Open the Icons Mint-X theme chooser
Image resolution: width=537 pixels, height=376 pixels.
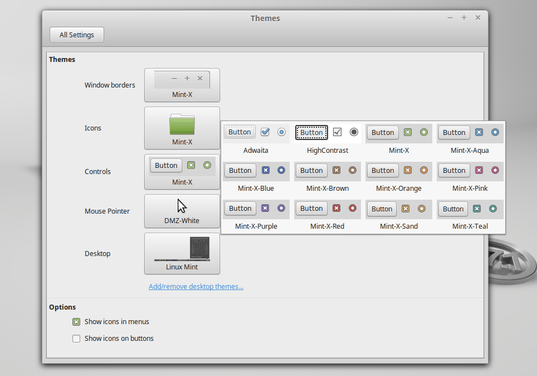pos(182,128)
